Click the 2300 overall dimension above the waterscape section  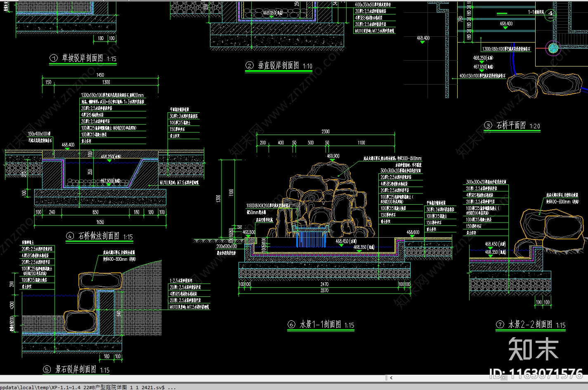click(326, 132)
